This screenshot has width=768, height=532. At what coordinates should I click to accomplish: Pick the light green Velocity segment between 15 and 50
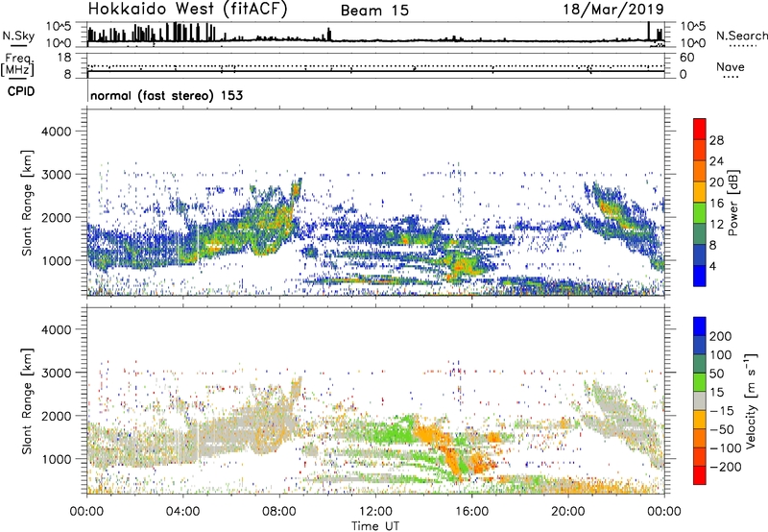[700, 382]
